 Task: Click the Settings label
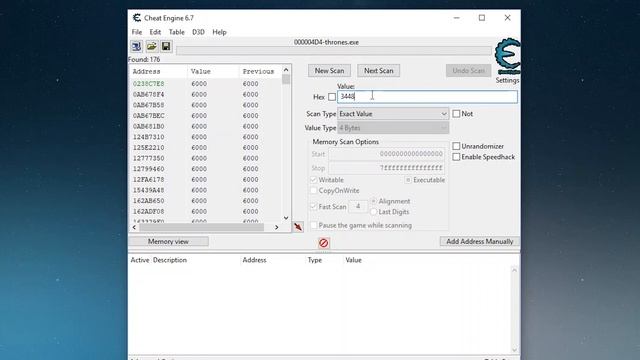point(507,80)
